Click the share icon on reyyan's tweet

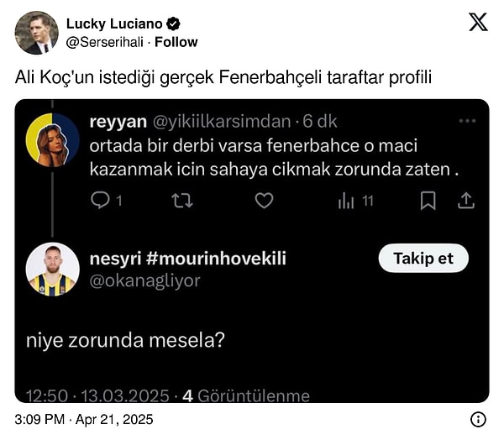click(467, 201)
